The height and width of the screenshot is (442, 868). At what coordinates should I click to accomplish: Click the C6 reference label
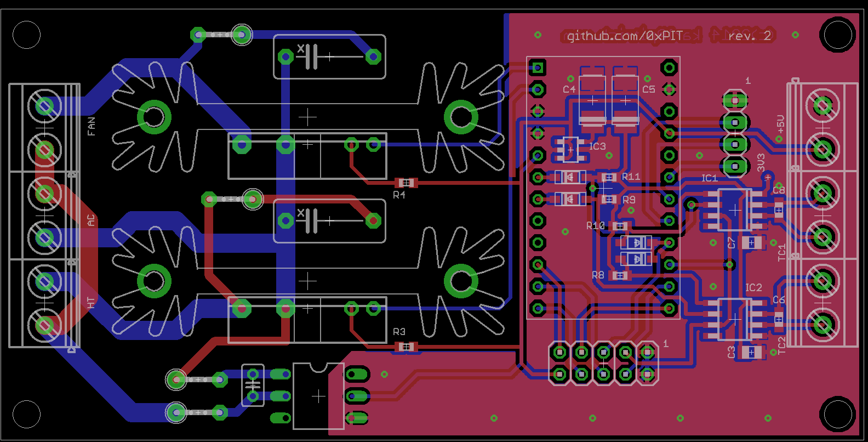point(779,300)
